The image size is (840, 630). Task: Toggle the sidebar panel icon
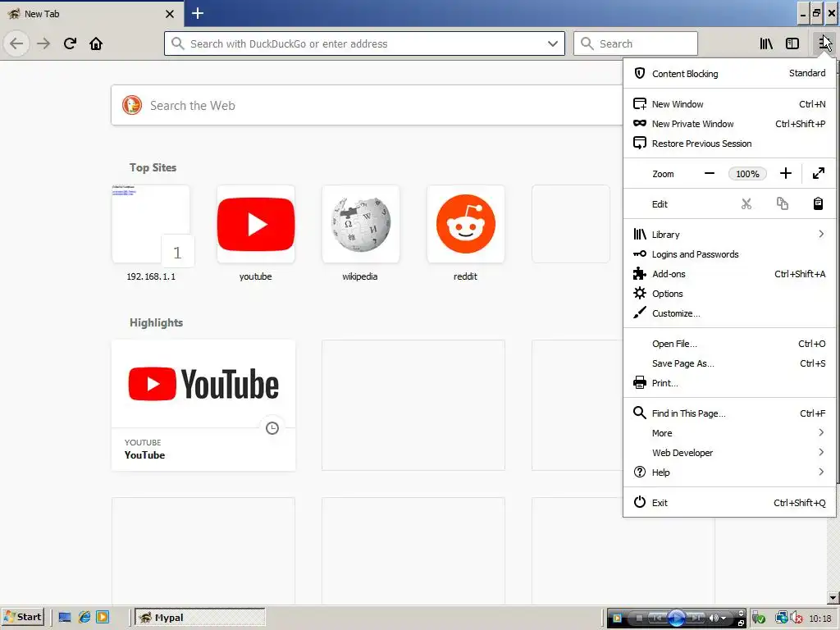[792, 43]
